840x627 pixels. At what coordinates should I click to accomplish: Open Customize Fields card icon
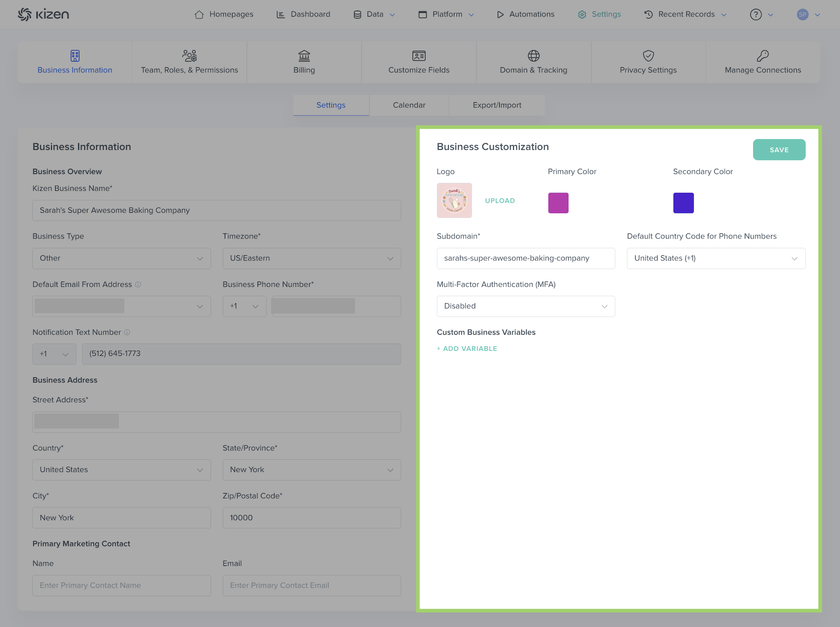(419, 56)
